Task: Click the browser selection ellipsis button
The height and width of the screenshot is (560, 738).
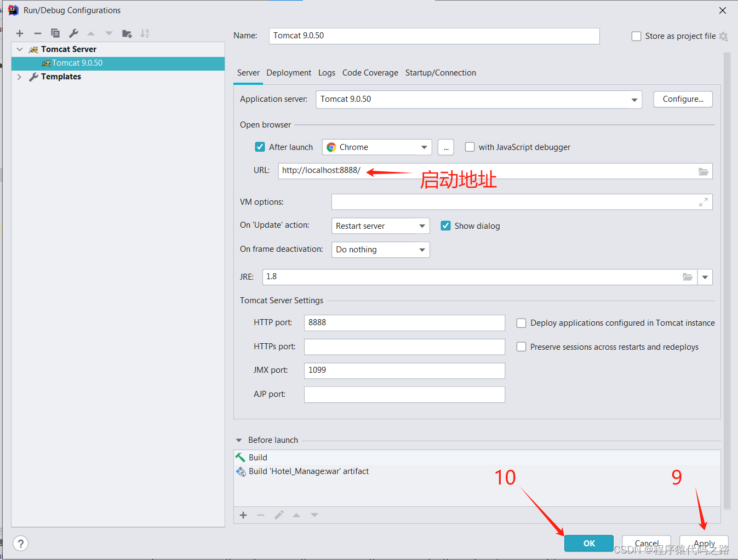Action: (446, 147)
